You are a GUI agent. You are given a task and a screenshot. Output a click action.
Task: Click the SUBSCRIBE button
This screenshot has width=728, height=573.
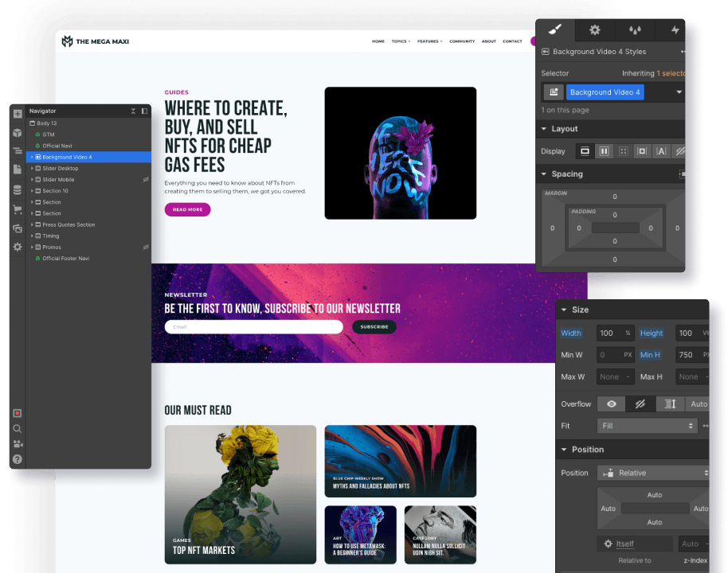pos(374,326)
